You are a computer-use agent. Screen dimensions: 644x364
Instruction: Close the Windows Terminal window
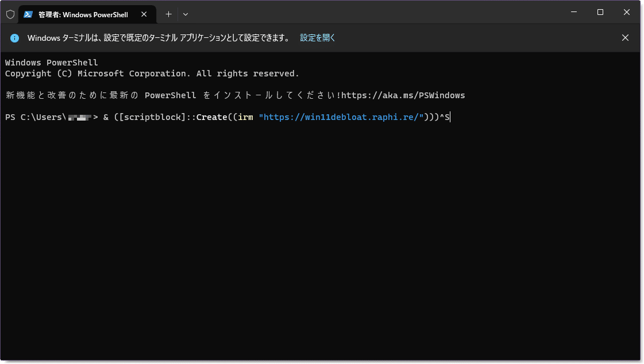click(626, 12)
